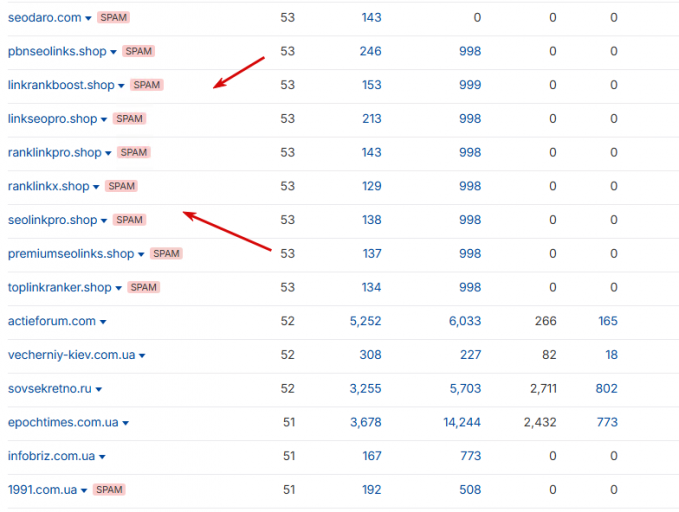Click value 246 in pbnseolinks.shop row
The width and height of the screenshot is (679, 512).
point(371,52)
